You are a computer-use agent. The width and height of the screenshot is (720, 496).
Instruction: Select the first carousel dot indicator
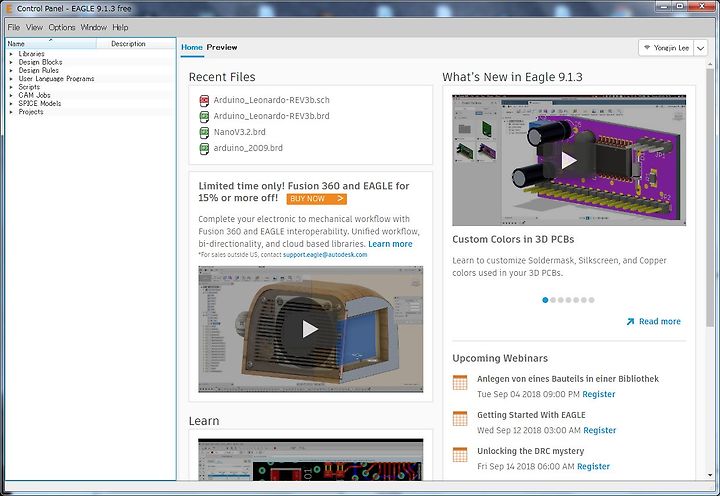pyautogui.click(x=545, y=300)
